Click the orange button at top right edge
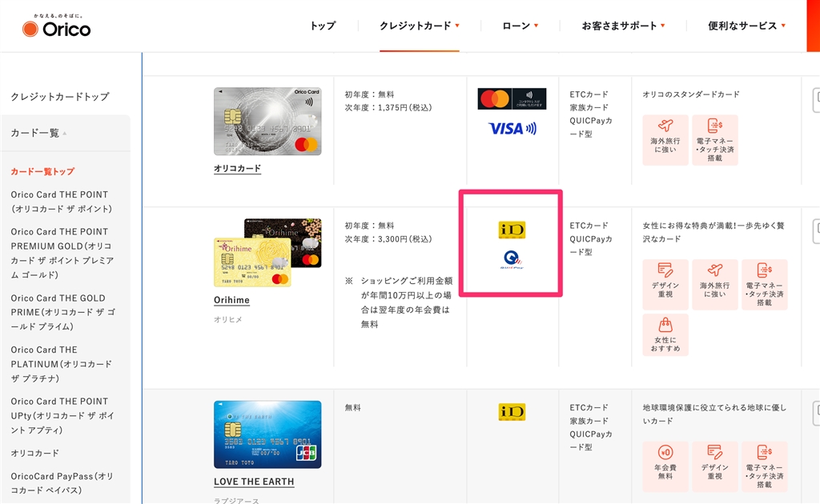This screenshot has height=504, width=820. coord(814,26)
